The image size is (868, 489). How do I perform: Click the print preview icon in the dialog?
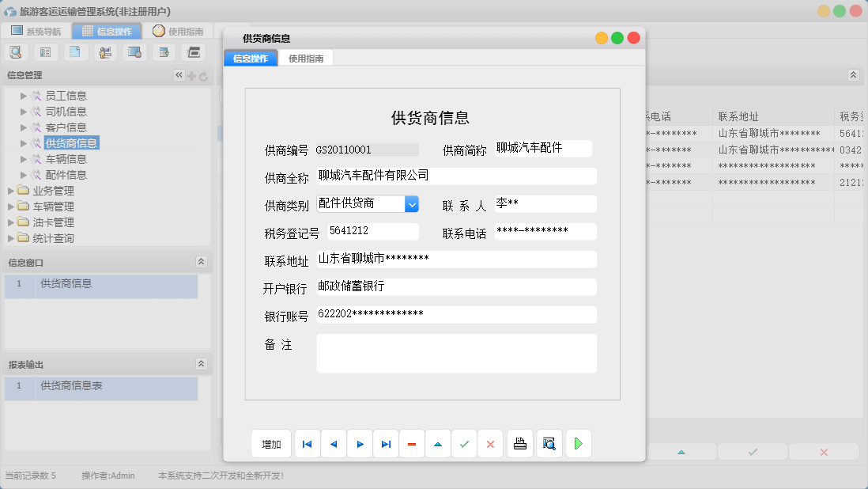tap(549, 444)
